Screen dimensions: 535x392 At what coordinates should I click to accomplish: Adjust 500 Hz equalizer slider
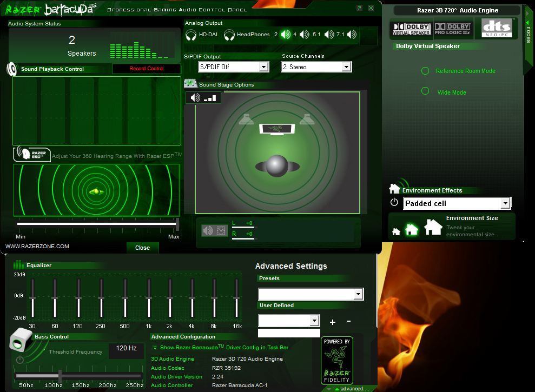click(x=125, y=298)
